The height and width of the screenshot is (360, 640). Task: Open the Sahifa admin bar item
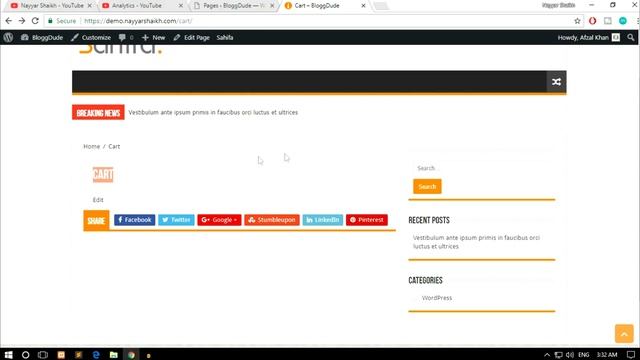(x=225, y=38)
